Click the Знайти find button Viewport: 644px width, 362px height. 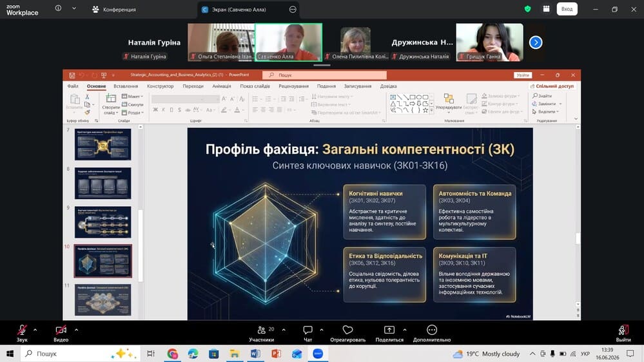542,95
